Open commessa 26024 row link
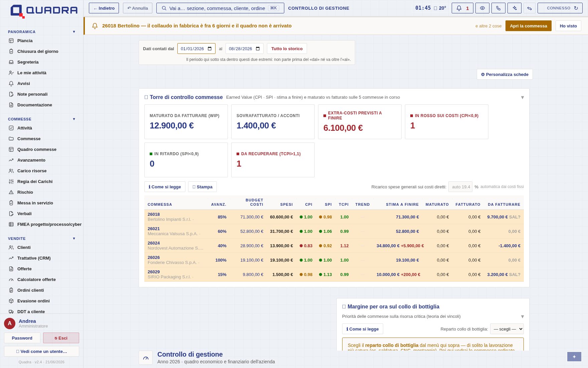 click(154, 243)
